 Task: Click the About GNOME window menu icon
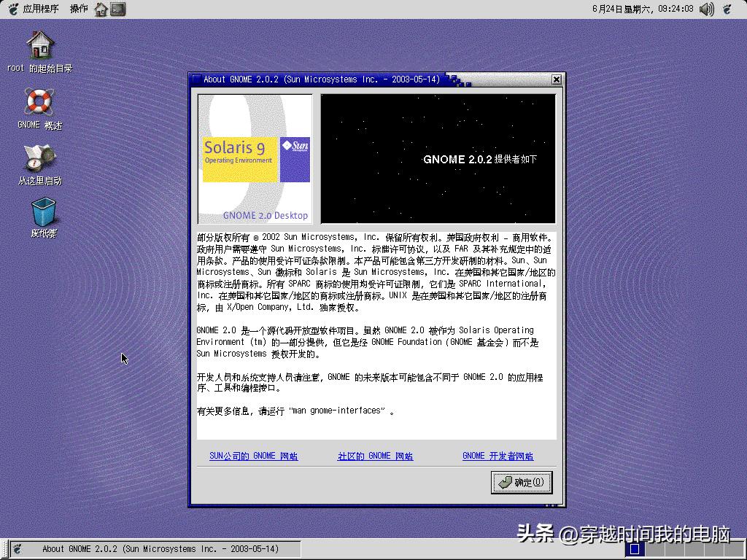click(196, 79)
